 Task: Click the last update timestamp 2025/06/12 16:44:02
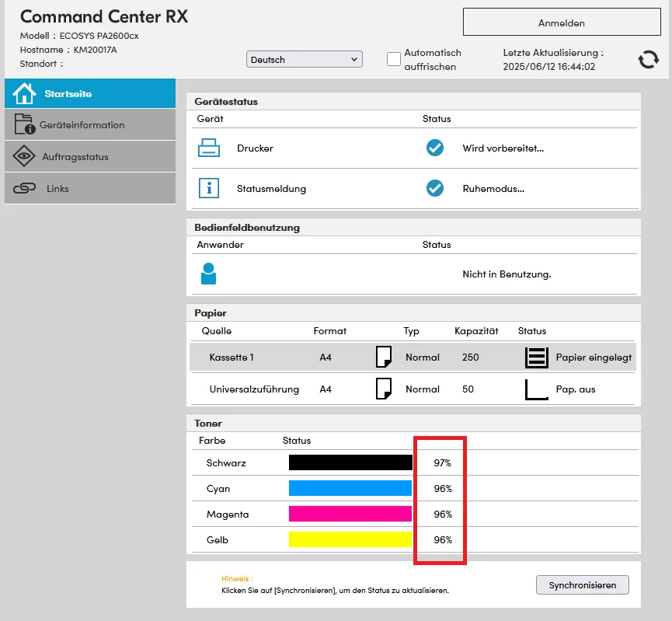pyautogui.click(x=549, y=67)
